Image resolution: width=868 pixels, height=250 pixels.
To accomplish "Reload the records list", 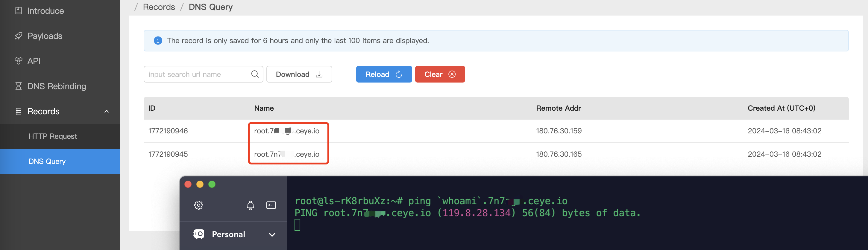I will [x=384, y=74].
